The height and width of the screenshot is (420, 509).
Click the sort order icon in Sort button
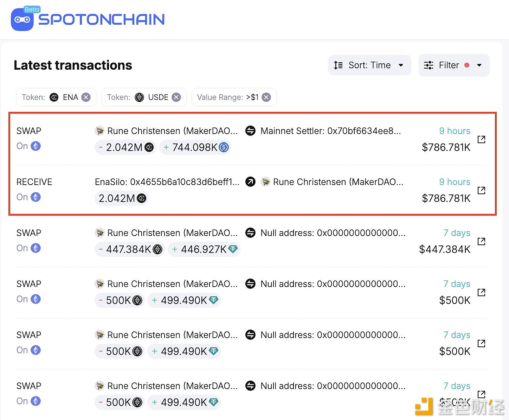point(338,65)
